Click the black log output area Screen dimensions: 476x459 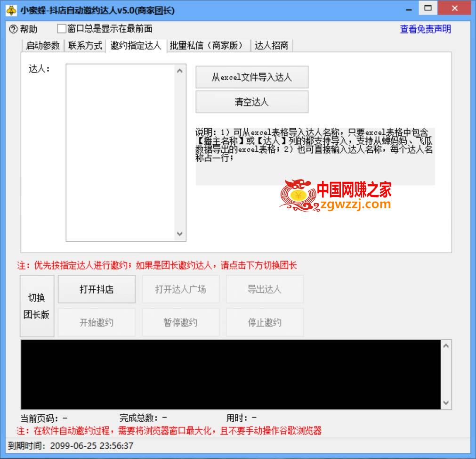point(231,375)
